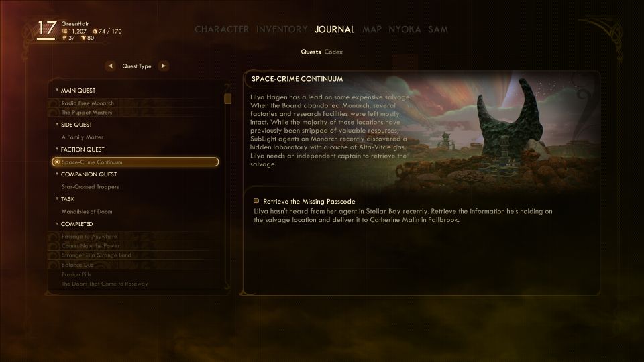644x362 pixels.
Task: Click the bits currency icon beside 11,207
Action: [64, 32]
